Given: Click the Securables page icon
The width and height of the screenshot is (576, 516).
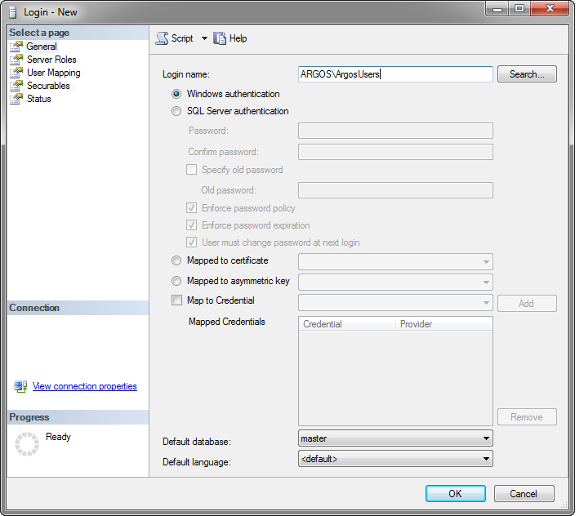Looking at the screenshot, I should [x=16, y=86].
